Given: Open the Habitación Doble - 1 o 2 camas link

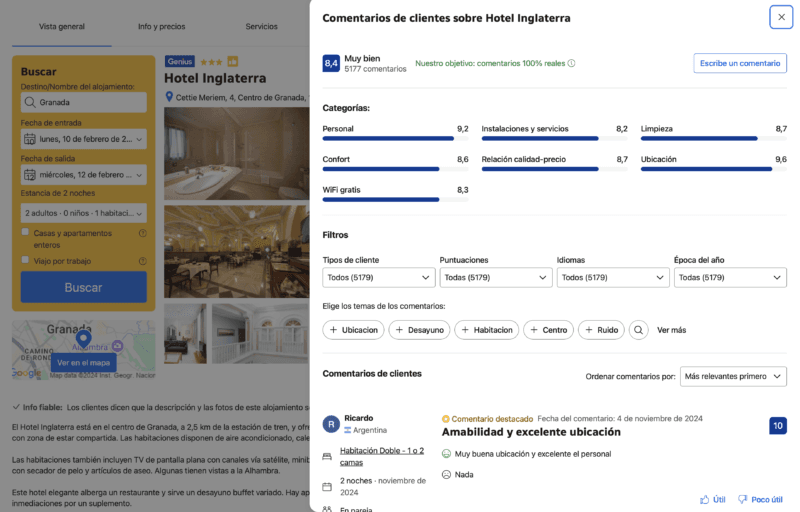Looking at the screenshot, I should (382, 456).
